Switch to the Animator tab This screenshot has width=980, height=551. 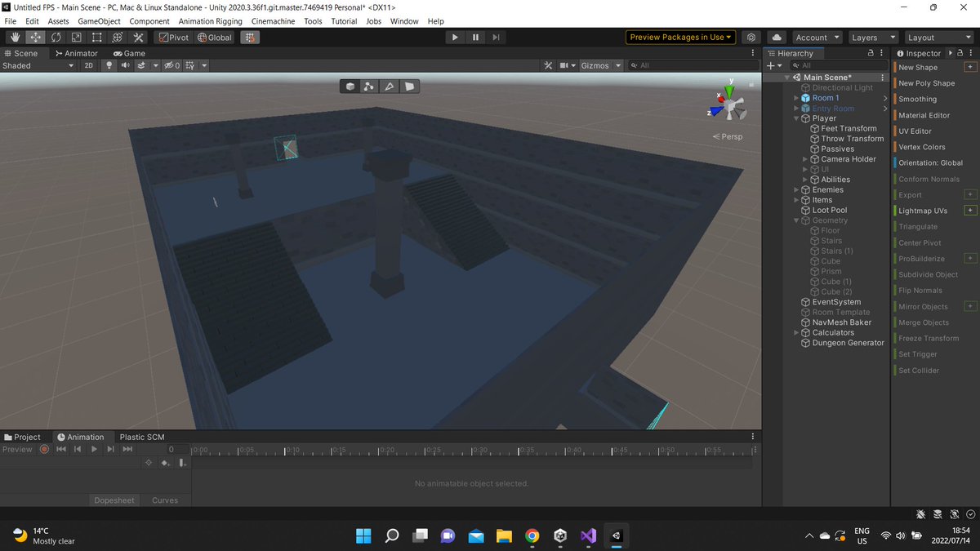(x=75, y=53)
